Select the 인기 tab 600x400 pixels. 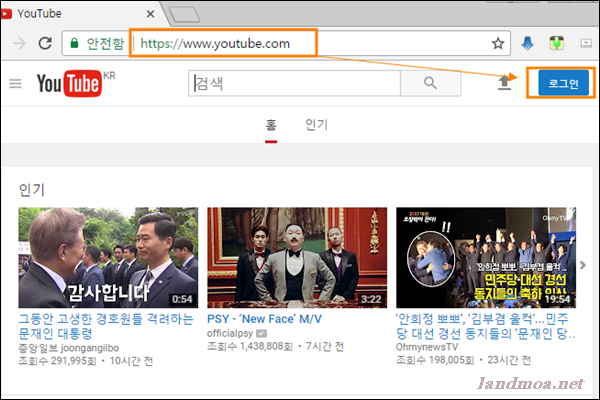click(316, 125)
